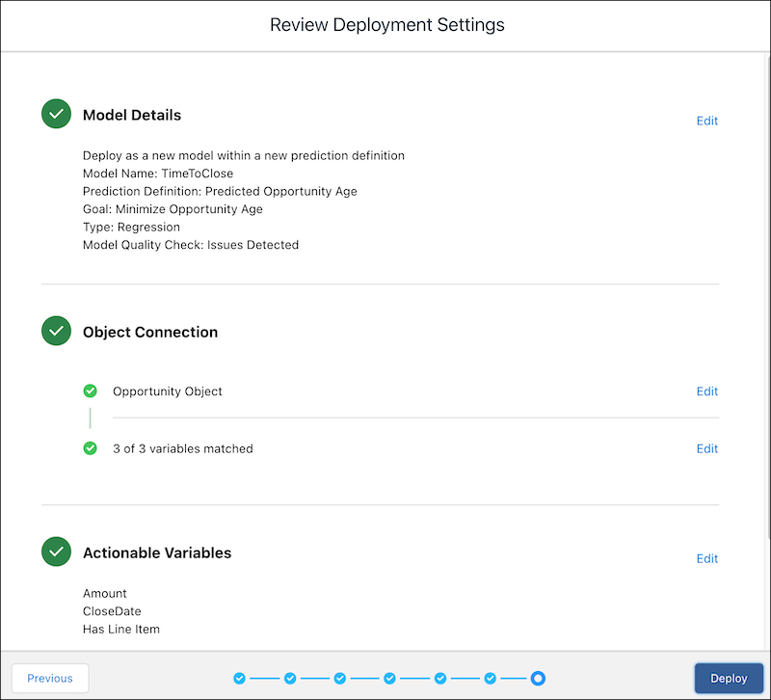Image resolution: width=771 pixels, height=700 pixels.
Task: Jump to third step in progress indicator
Action: pyautogui.click(x=340, y=679)
